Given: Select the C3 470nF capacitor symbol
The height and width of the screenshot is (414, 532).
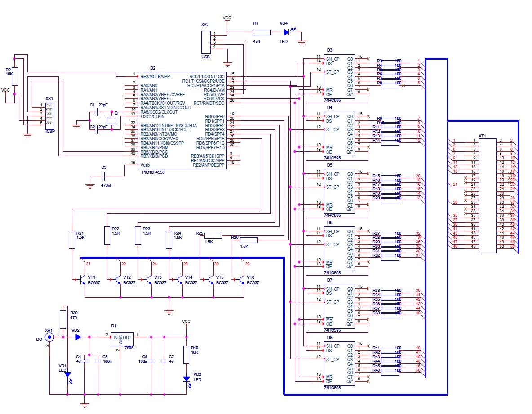Looking at the screenshot, I should point(103,176).
